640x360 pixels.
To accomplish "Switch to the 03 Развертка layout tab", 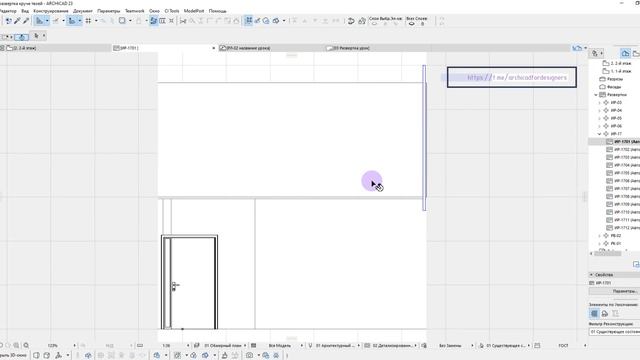I will point(378,48).
